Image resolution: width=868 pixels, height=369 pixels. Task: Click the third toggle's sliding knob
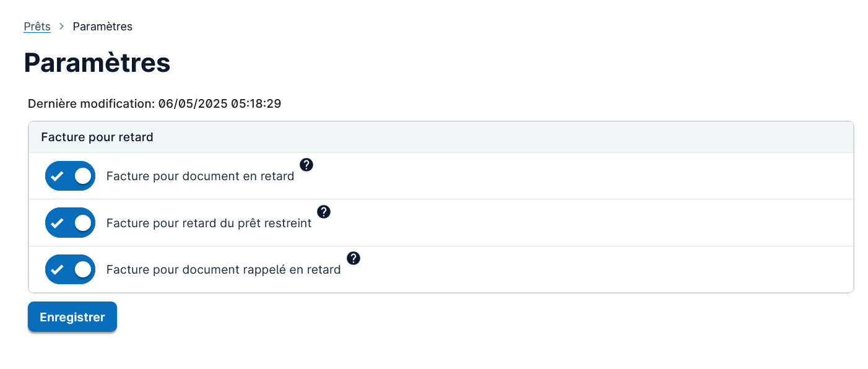[84, 269]
